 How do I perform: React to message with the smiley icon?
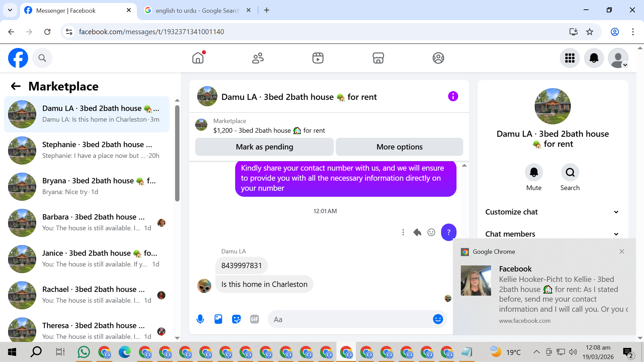pyautogui.click(x=431, y=232)
